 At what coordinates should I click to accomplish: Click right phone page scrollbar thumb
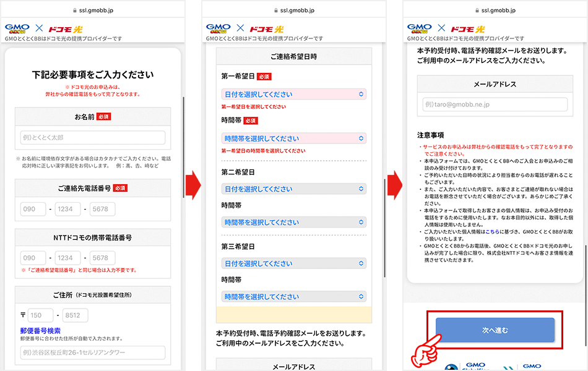[x=586, y=296]
